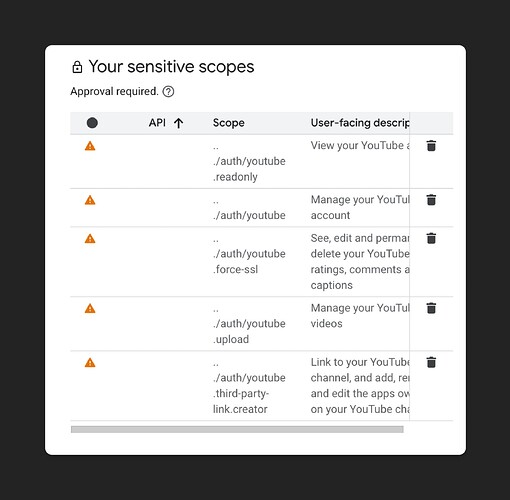Viewport: 510px width, 500px height.
Task: Click warning icon on youtube.readonly row
Action: coord(90,146)
